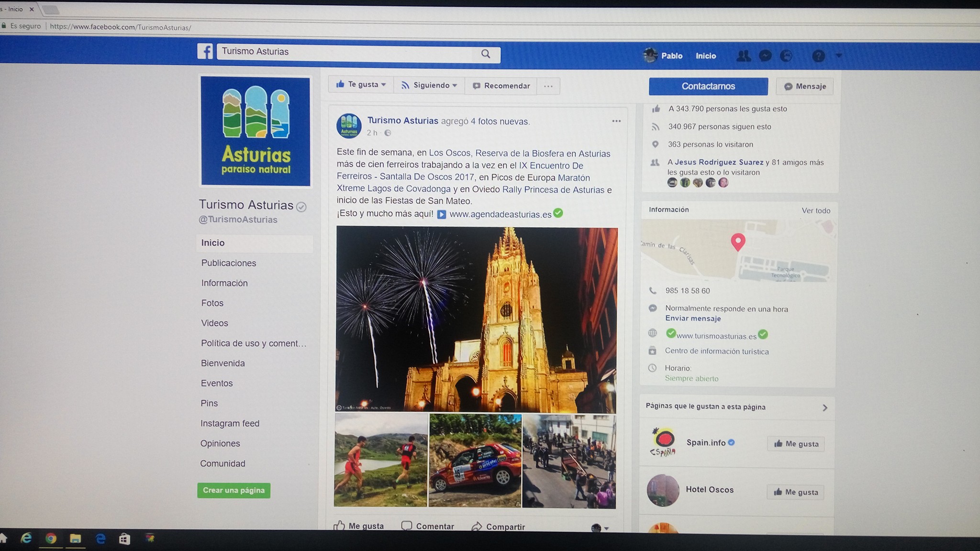Open Fotos section
Viewport: 980px width, 551px height.
pos(212,303)
